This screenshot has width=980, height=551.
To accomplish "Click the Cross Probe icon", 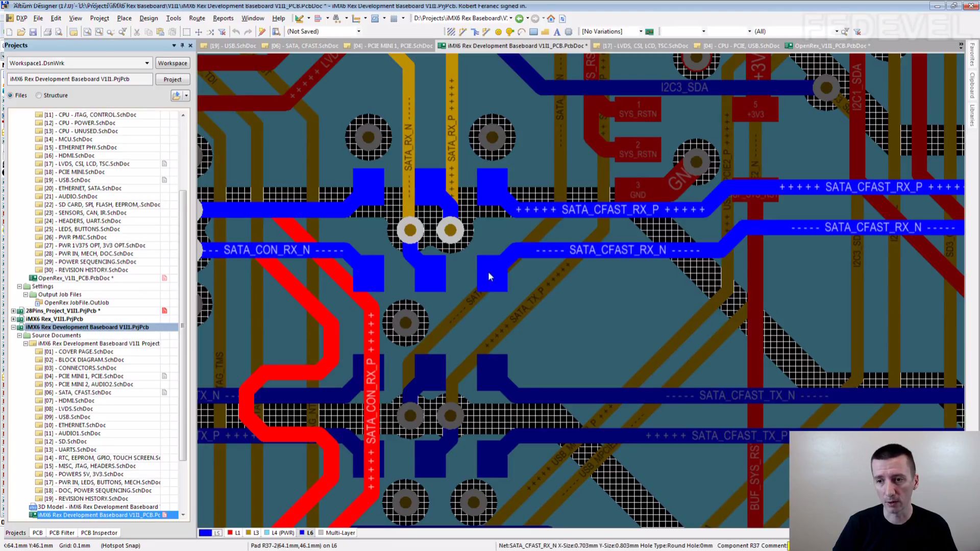I will [262, 32].
